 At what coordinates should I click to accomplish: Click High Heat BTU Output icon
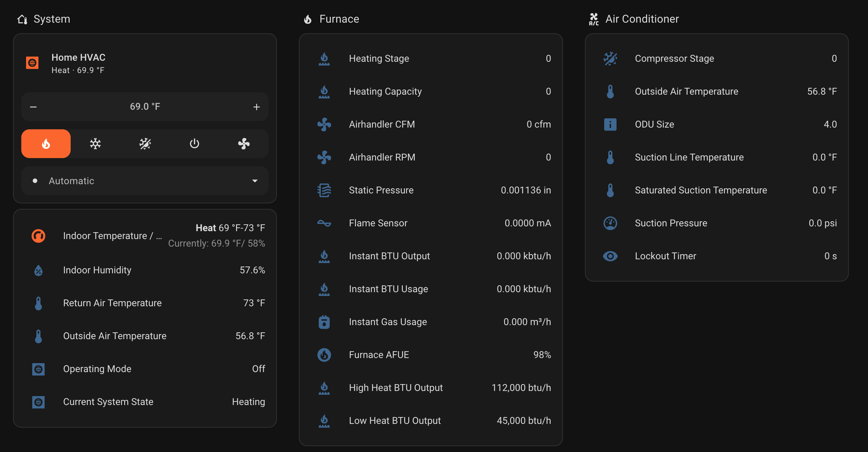(x=324, y=388)
